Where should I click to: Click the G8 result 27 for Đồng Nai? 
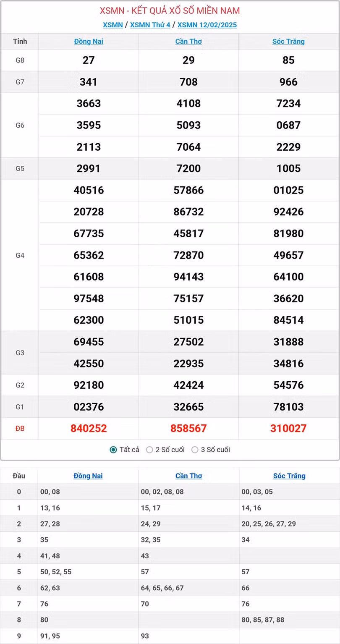[89, 60]
